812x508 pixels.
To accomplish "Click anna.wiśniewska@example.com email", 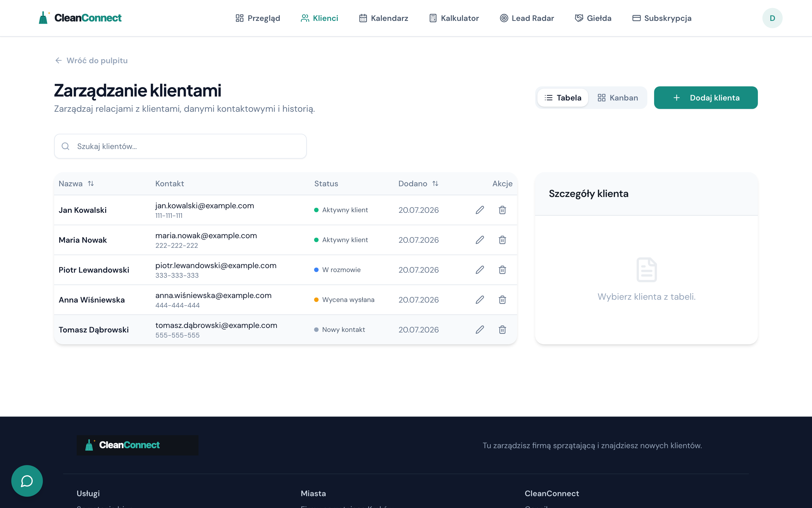I will pos(213,295).
